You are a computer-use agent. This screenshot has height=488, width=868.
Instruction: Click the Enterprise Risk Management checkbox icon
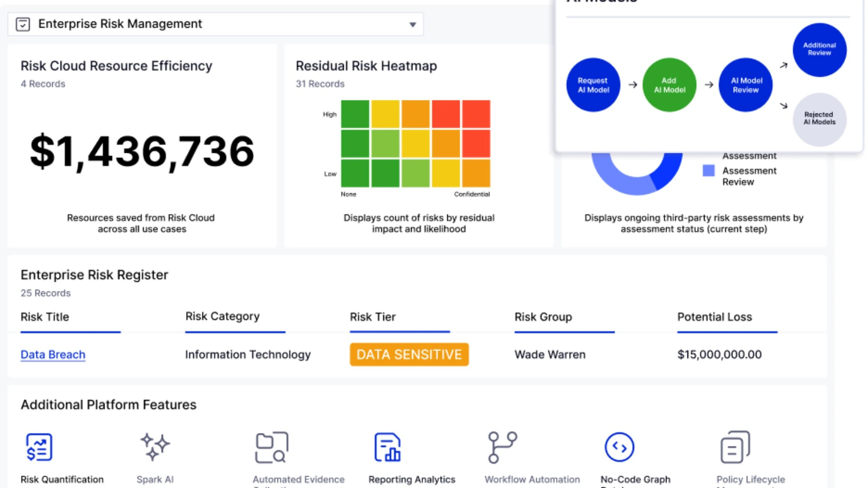click(x=23, y=24)
